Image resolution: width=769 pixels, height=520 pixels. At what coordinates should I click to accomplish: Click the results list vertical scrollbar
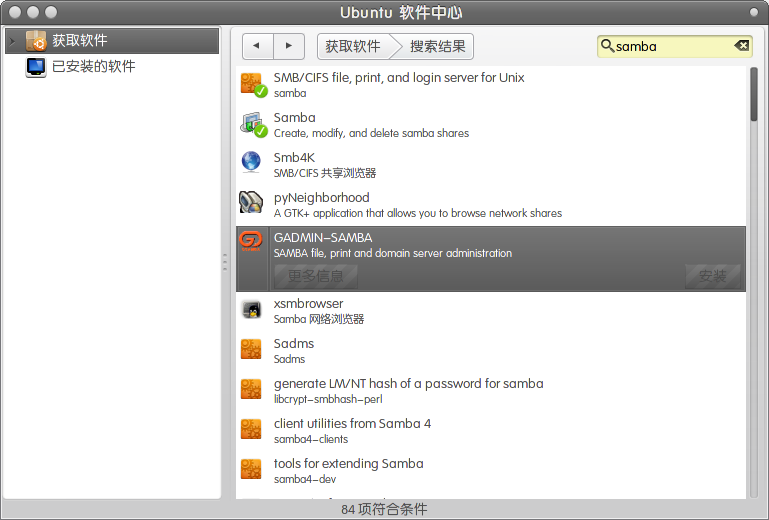[x=754, y=94]
